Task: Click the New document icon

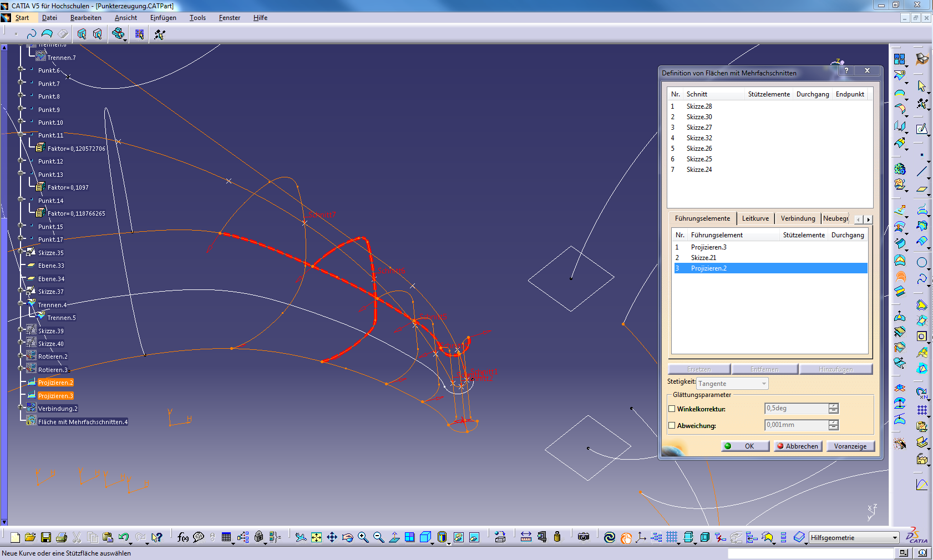Action: point(15,537)
